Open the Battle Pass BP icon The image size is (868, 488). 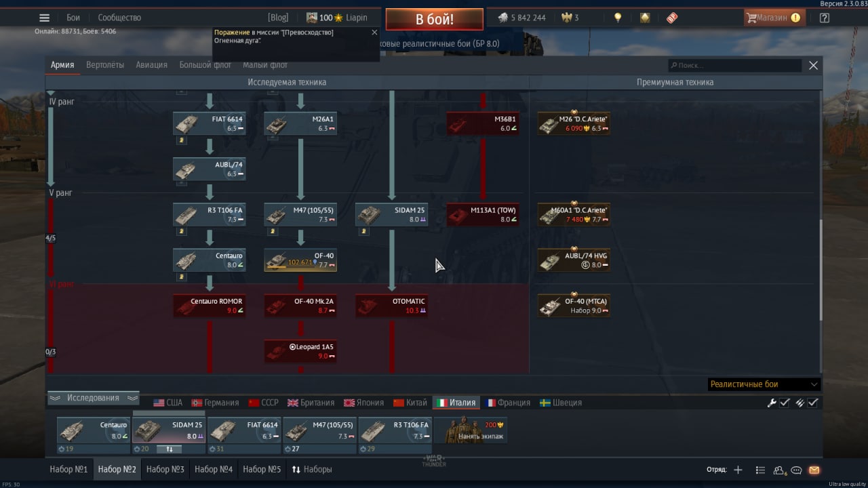click(x=672, y=18)
